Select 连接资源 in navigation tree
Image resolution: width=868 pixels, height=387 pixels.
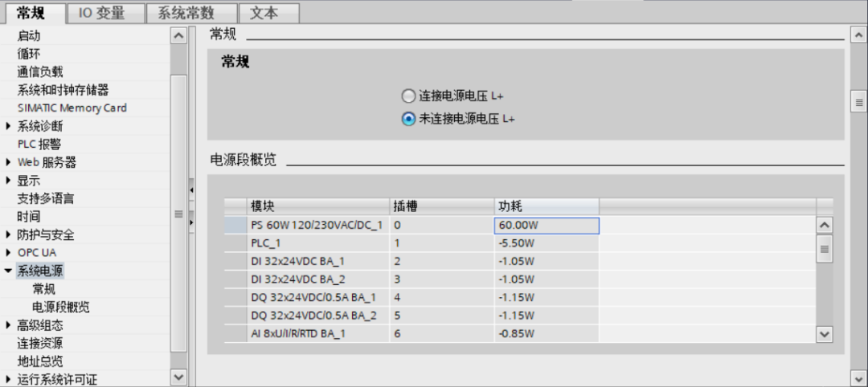click(40, 344)
